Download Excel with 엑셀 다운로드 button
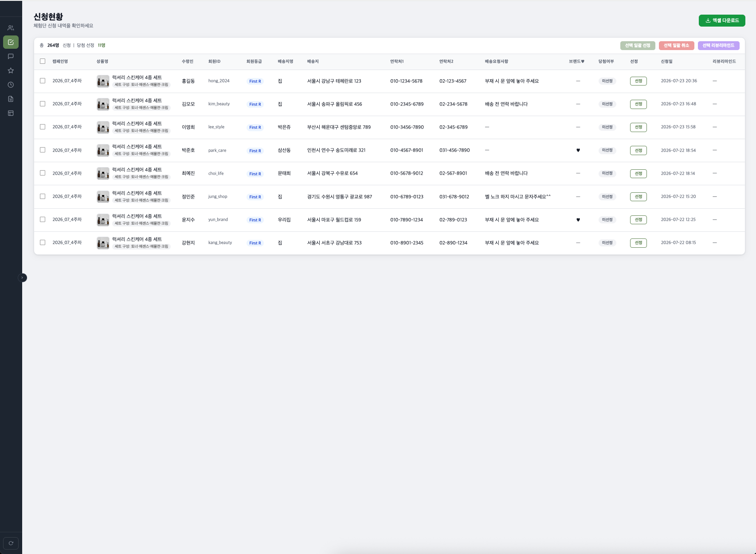The height and width of the screenshot is (554, 756). (722, 20)
